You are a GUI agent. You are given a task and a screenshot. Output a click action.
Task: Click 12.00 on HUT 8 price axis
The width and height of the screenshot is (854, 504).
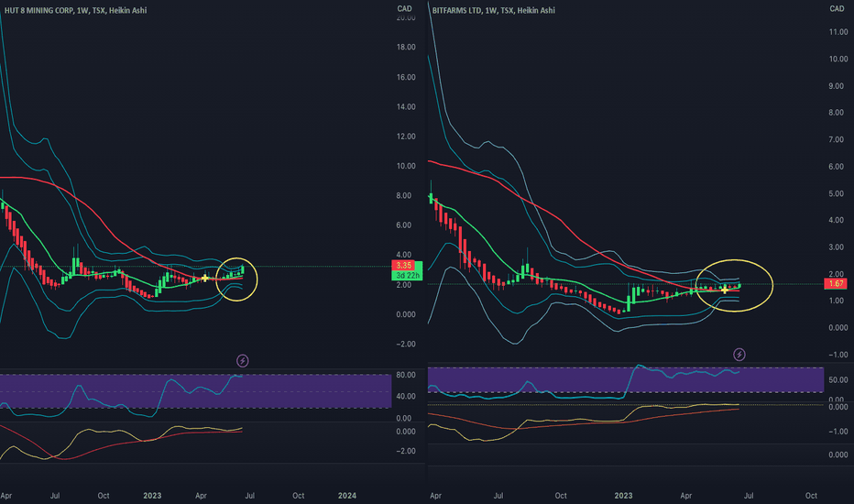pos(406,137)
